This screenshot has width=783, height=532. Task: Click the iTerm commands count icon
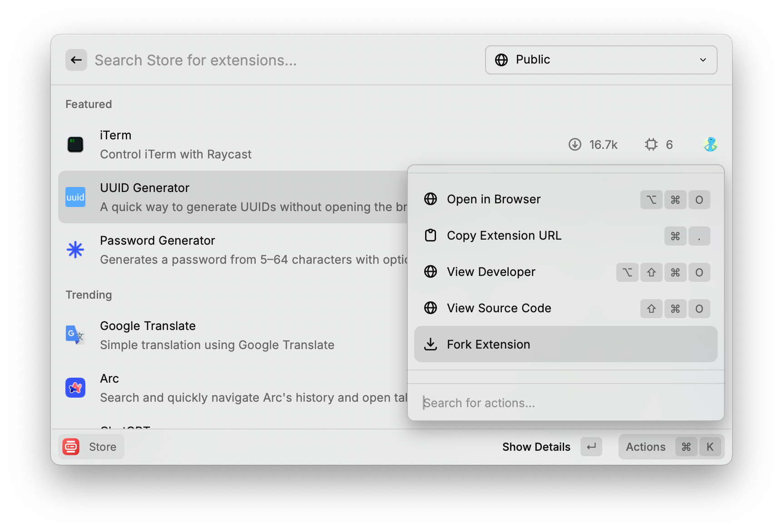(651, 144)
